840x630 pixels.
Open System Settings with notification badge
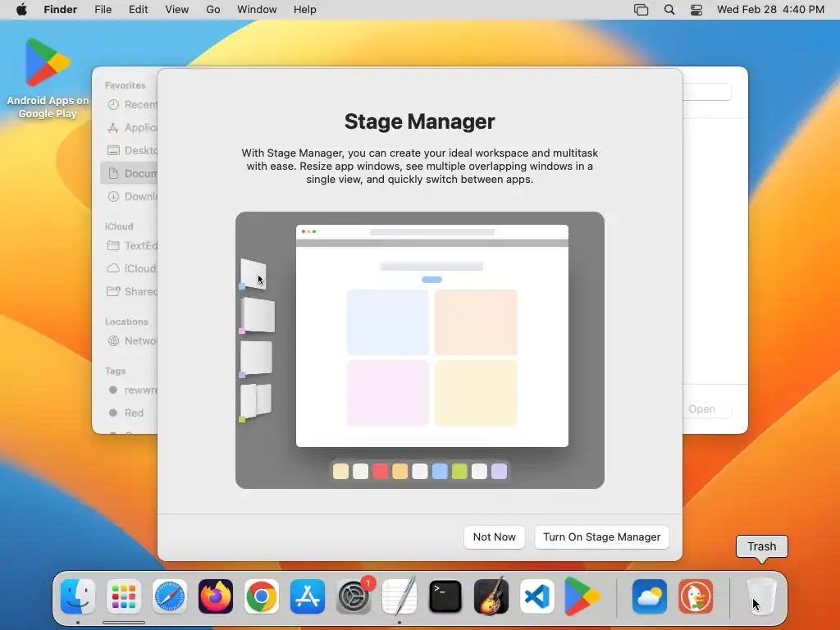(354, 596)
